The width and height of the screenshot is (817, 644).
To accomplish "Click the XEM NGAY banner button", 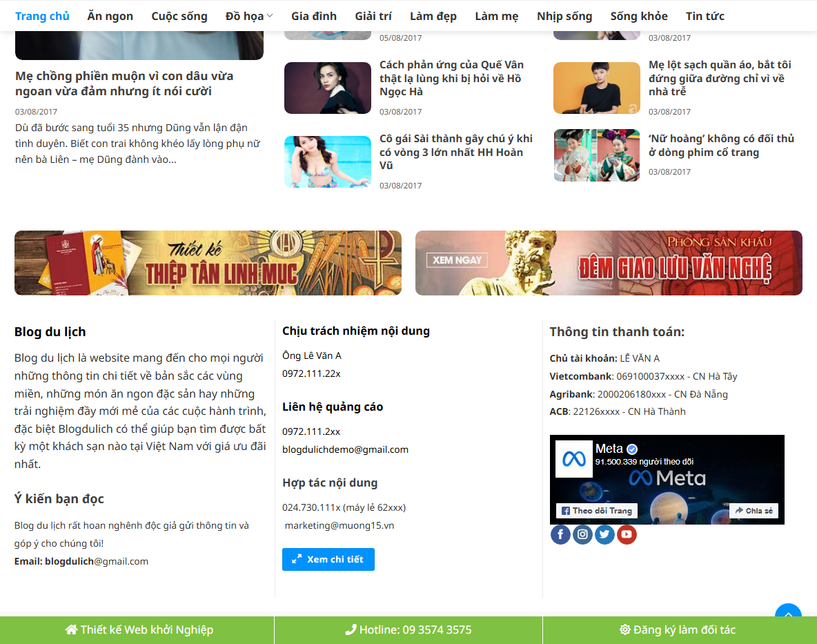I will click(457, 260).
